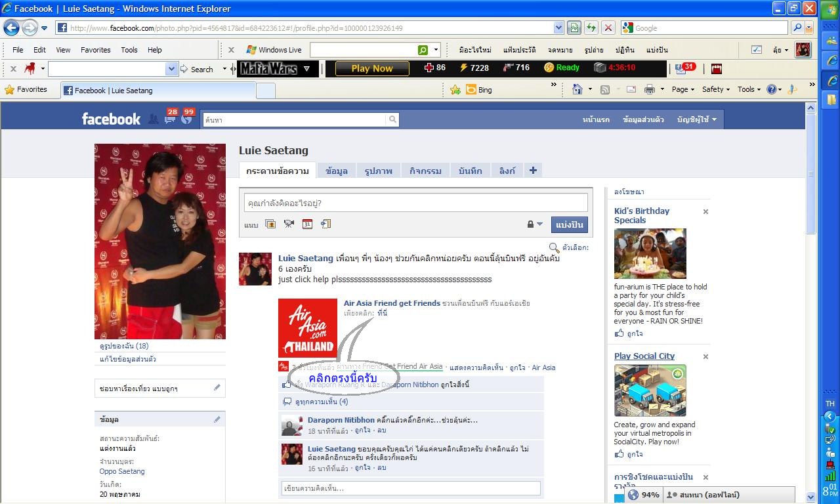The image size is (840, 504).
Task: Open the privacy lock dropdown
Action: 535,224
